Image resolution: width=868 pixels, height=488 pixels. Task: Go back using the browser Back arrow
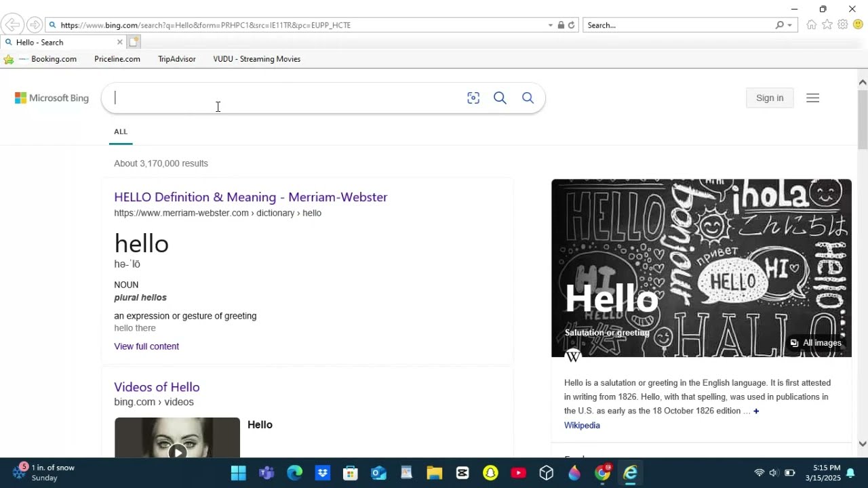pyautogui.click(x=12, y=25)
